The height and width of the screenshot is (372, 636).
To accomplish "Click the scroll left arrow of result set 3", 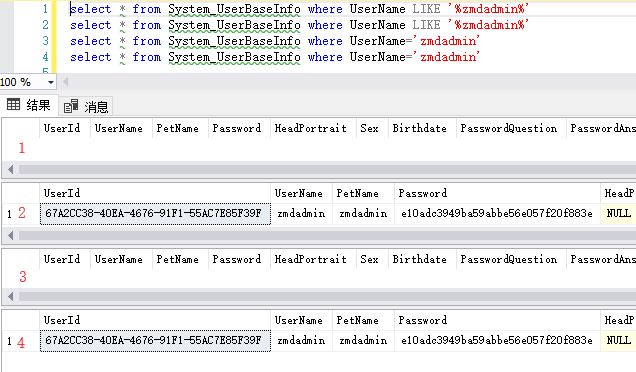I will pos(11,297).
